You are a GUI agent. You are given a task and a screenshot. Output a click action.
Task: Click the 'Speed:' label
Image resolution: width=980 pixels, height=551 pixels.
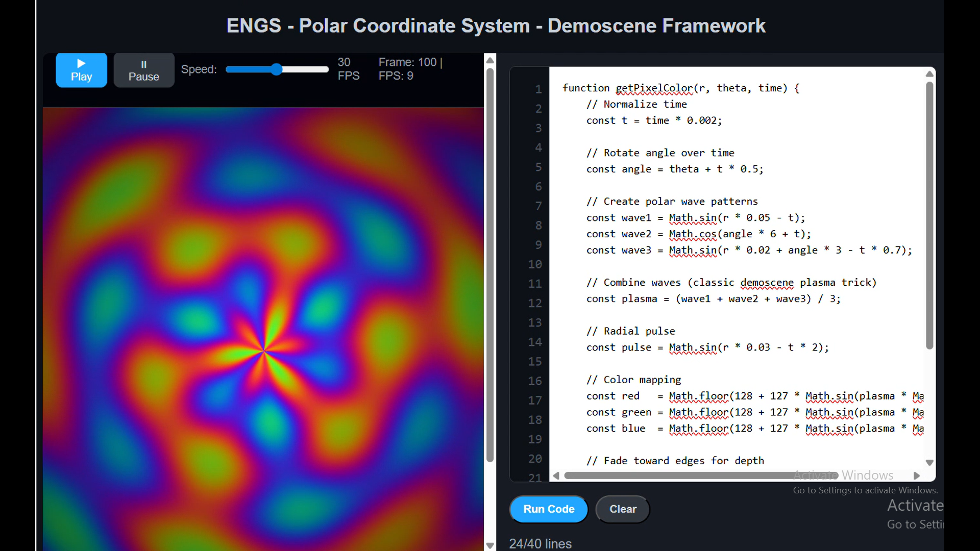pos(199,69)
